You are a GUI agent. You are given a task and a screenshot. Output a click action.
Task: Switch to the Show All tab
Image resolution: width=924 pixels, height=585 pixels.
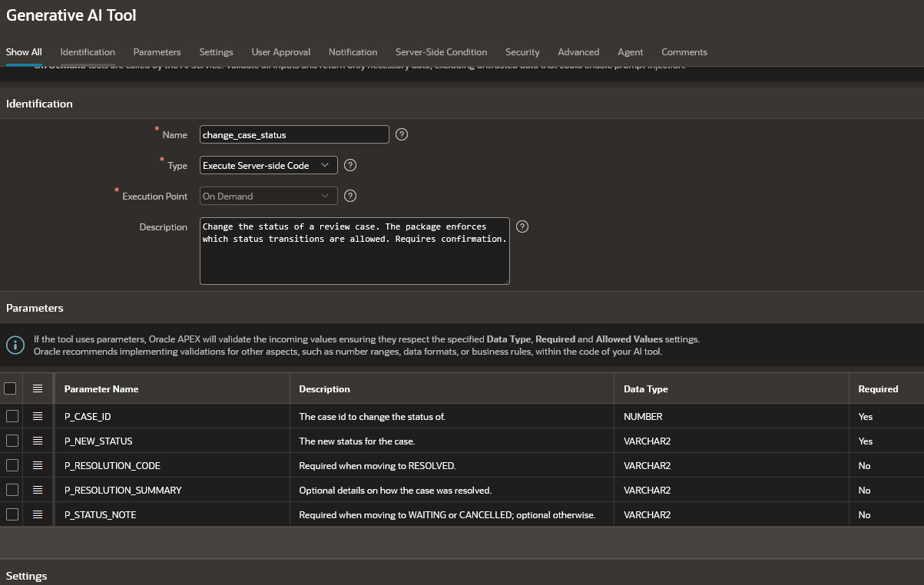pos(24,52)
